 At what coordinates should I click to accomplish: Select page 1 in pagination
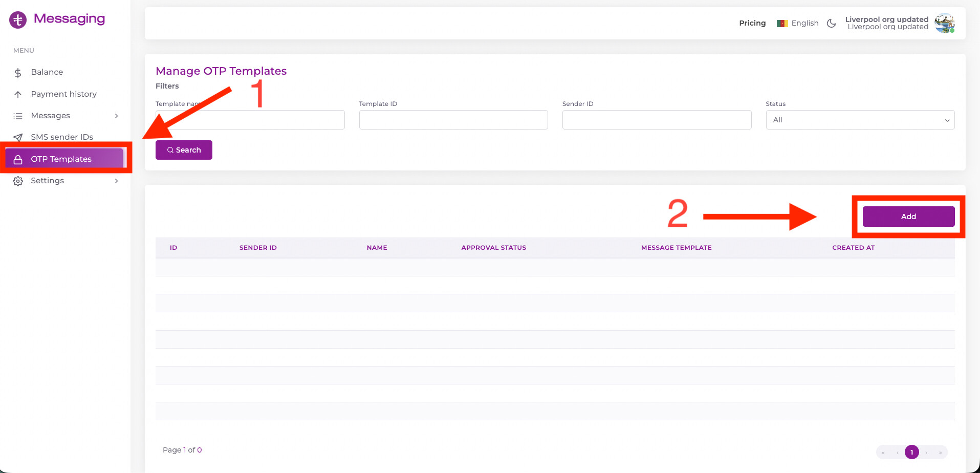coord(911,452)
